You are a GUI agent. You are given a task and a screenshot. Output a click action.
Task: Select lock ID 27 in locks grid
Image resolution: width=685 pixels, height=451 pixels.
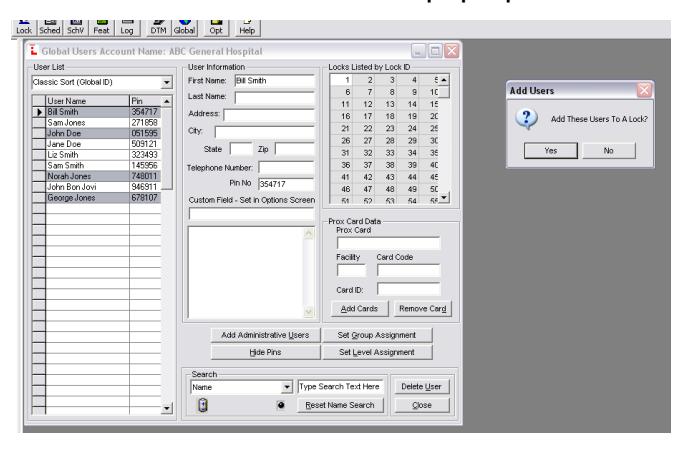[363, 141]
